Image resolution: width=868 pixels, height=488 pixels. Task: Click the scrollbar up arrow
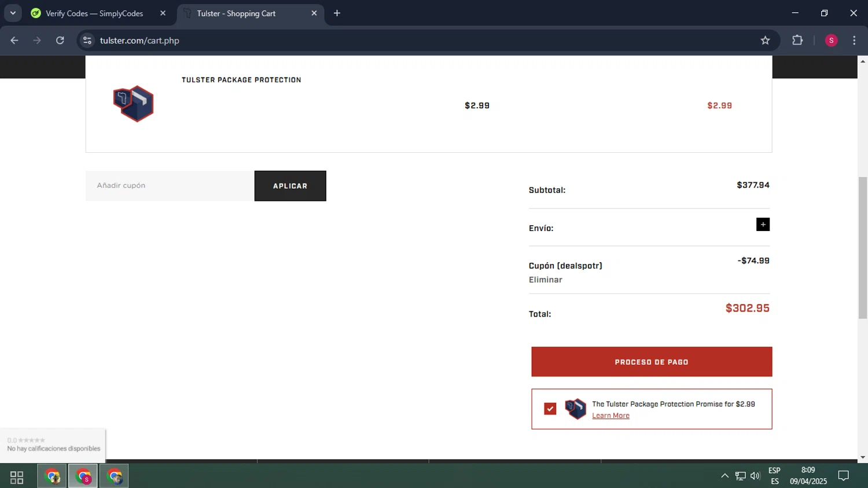click(x=863, y=61)
